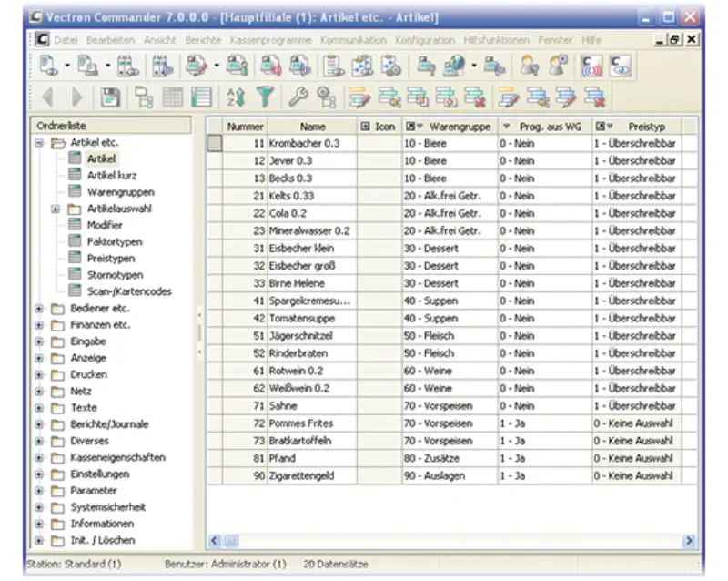
Task: Click the C logo with red waves icon
Action: [x=591, y=66]
